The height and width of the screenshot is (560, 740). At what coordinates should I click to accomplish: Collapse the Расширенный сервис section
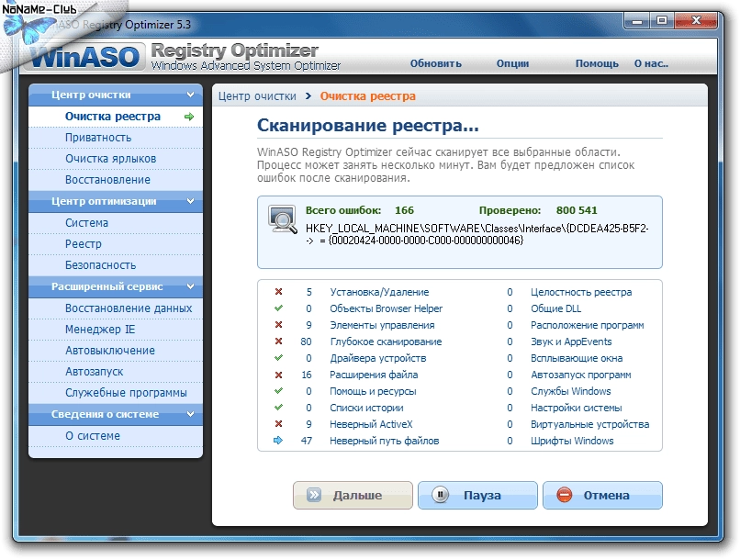pos(190,286)
